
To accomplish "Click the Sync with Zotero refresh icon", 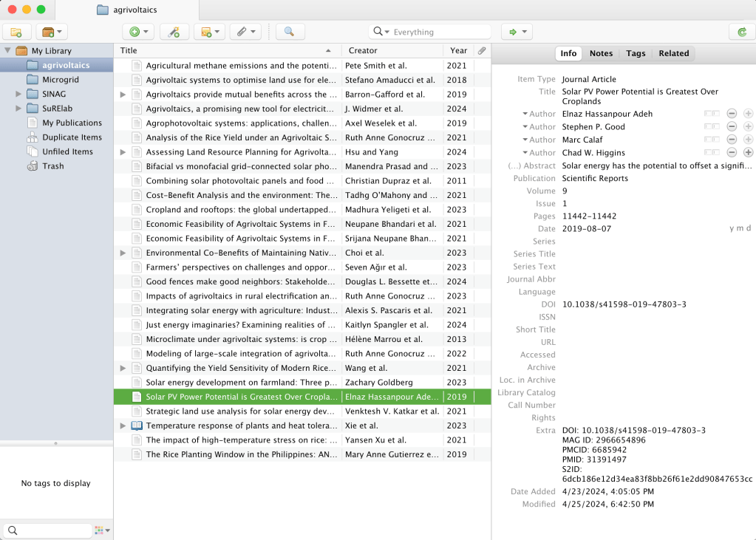I will 741,32.
